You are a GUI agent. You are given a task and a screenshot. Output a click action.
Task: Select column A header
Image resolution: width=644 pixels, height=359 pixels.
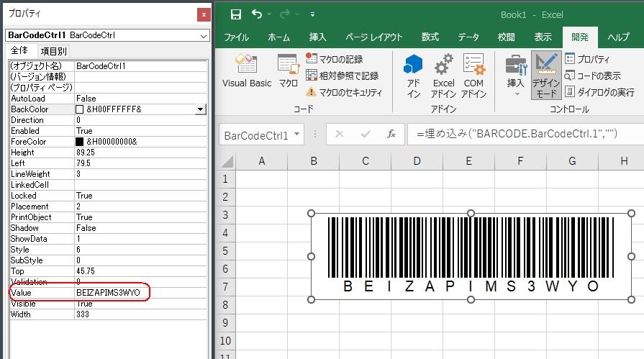pyautogui.click(x=262, y=161)
